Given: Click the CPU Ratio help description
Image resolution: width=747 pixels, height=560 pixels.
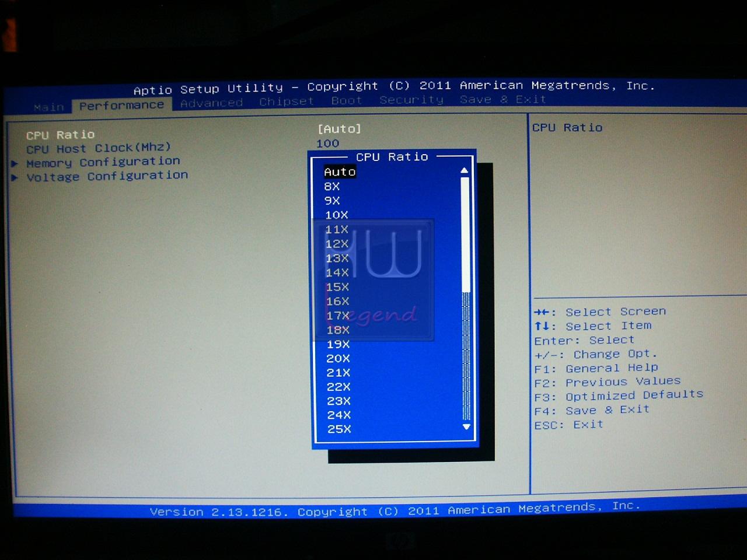Looking at the screenshot, I should click(567, 128).
